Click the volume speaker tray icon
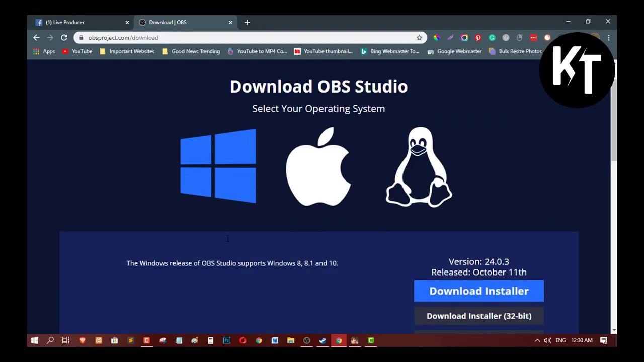Viewport: 644px width, 362px height. [x=547, y=340]
